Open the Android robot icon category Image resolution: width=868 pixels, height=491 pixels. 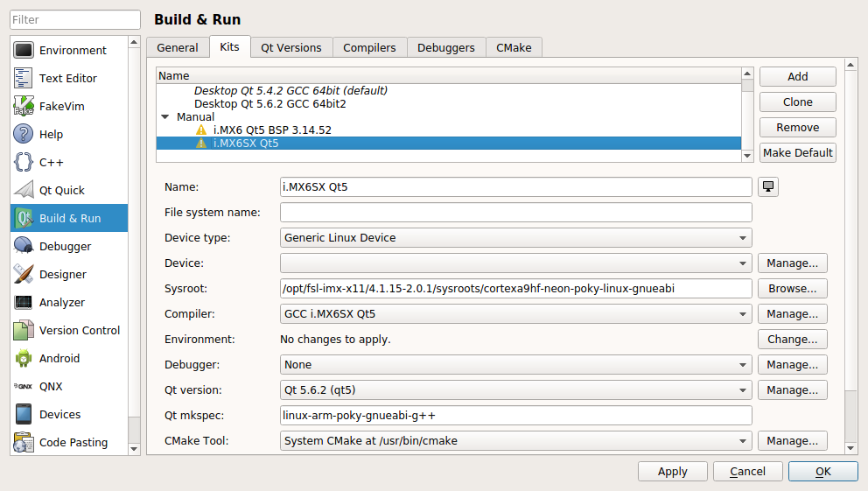[x=24, y=358]
